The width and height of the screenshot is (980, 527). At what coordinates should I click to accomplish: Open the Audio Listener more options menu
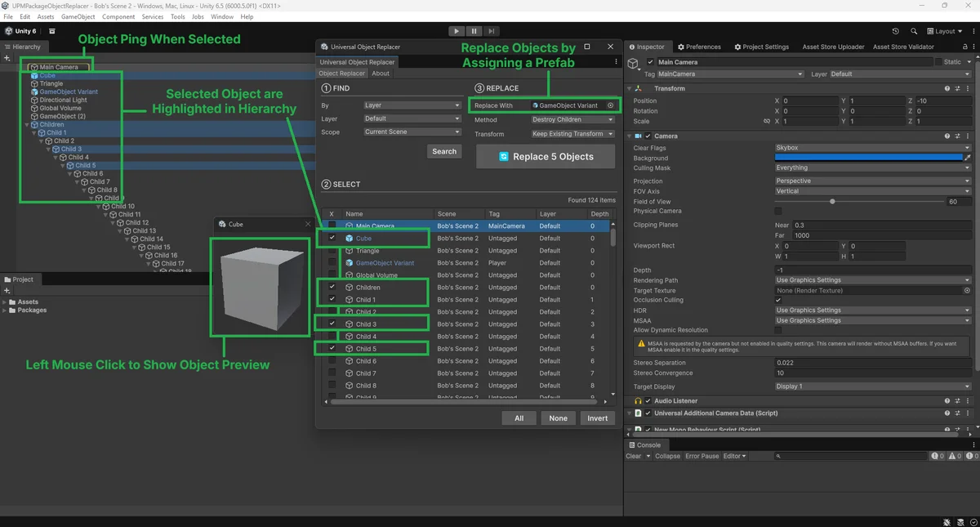pos(969,401)
